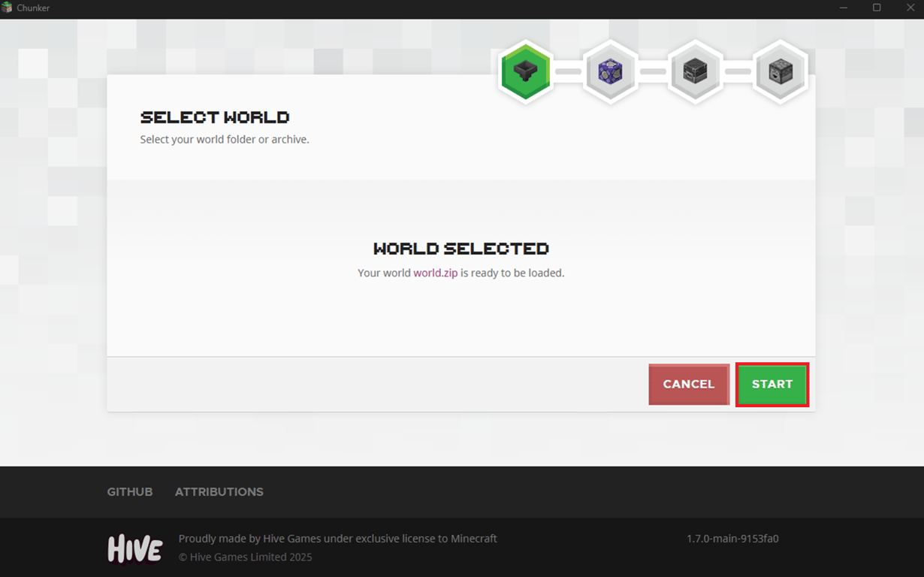Image resolution: width=924 pixels, height=577 pixels.
Task: Open the world.zip file link
Action: [435, 273]
